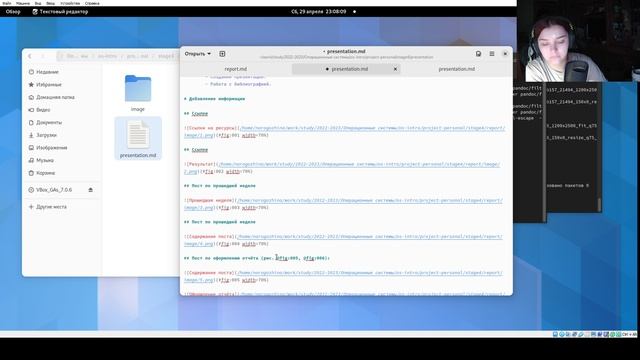This screenshot has height=360, width=640.
Task: Click the editor header icon left of the hamburger menu
Action: 478,54
